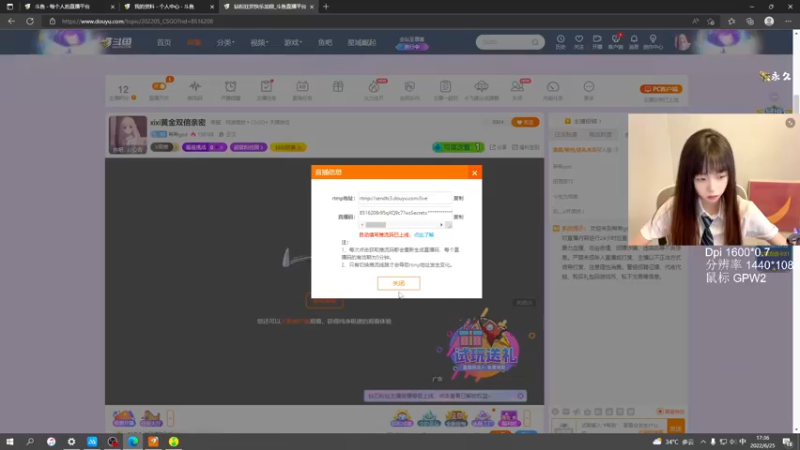Open the 关注 heart icon in header
Image resolution: width=800 pixels, height=450 pixels.
point(579,42)
